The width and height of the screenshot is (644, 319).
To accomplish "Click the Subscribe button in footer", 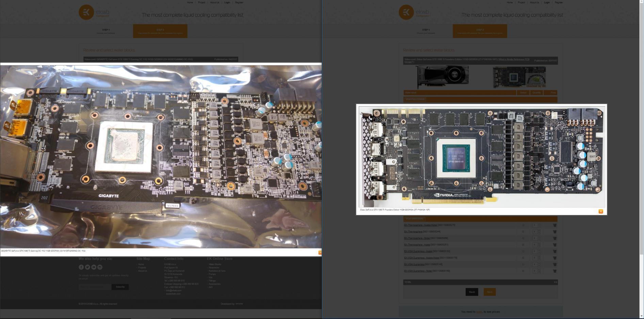I will (x=120, y=287).
